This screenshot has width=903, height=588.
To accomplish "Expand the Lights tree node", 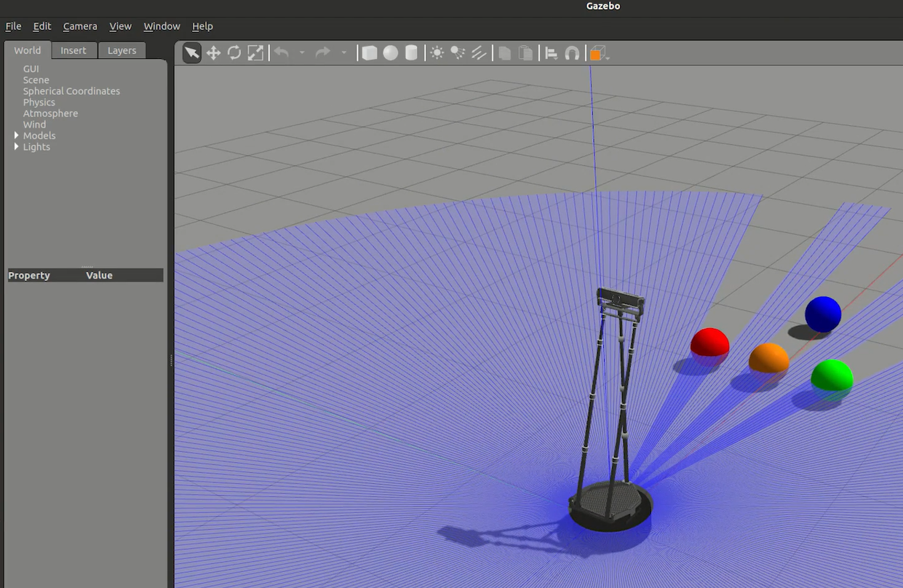I will [17, 147].
